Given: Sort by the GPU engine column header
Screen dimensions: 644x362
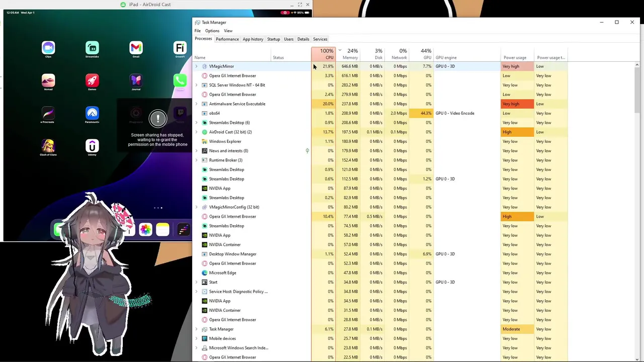Looking at the screenshot, I should point(467,54).
